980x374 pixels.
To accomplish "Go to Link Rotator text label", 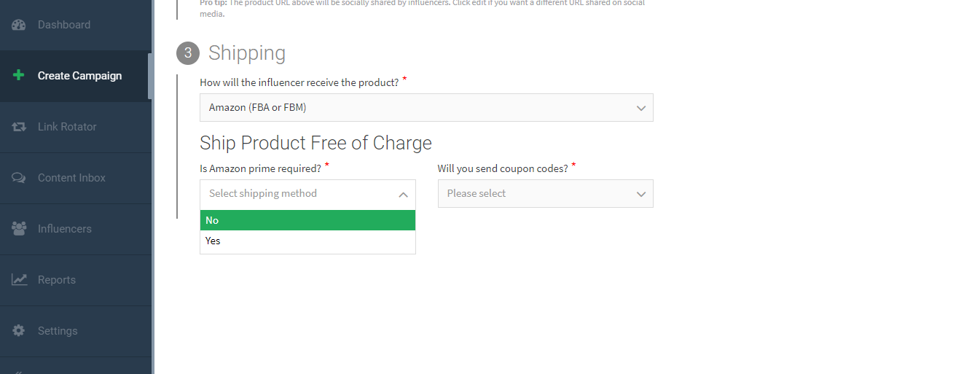I will 67,127.
